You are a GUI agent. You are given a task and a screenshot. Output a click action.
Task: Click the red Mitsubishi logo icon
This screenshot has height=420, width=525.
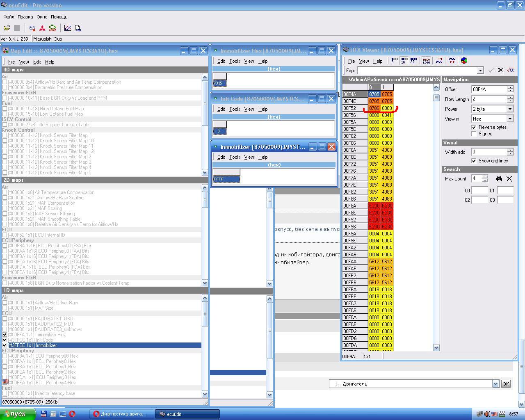(x=42, y=28)
